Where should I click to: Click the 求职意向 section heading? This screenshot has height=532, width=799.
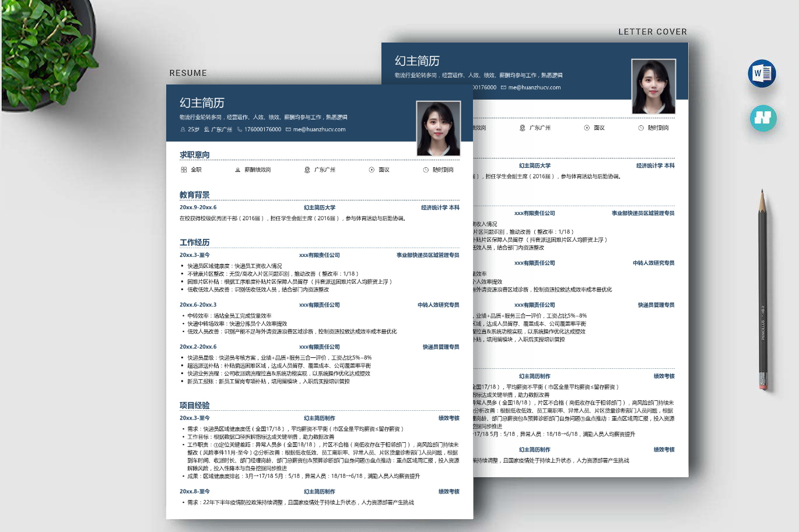194,154
